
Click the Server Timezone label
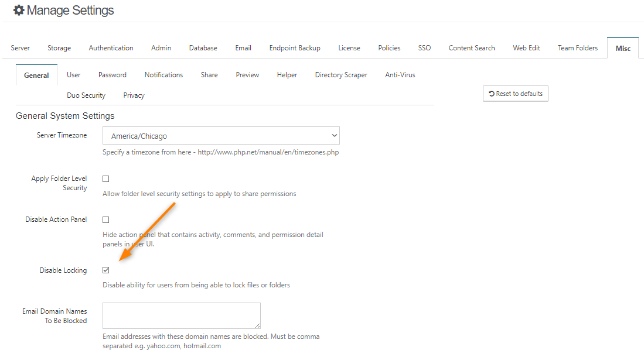click(62, 135)
